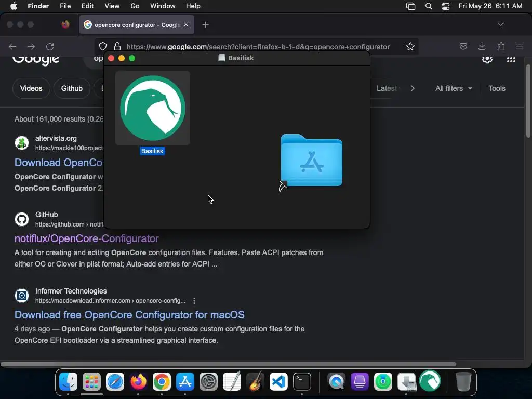Click the page vertical scrollbar

pyautogui.click(x=528, y=101)
